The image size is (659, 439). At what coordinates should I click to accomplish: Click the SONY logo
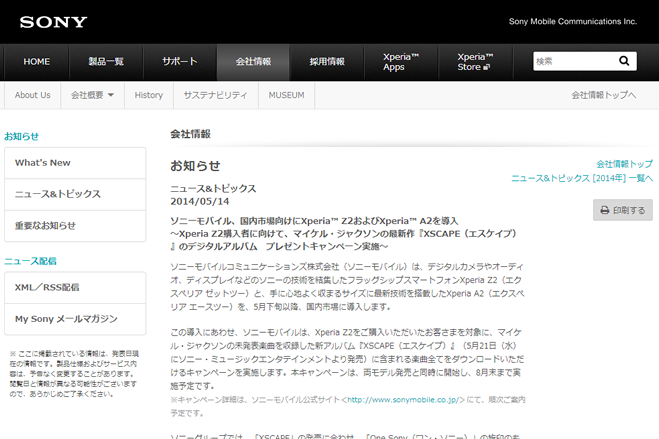[53, 22]
